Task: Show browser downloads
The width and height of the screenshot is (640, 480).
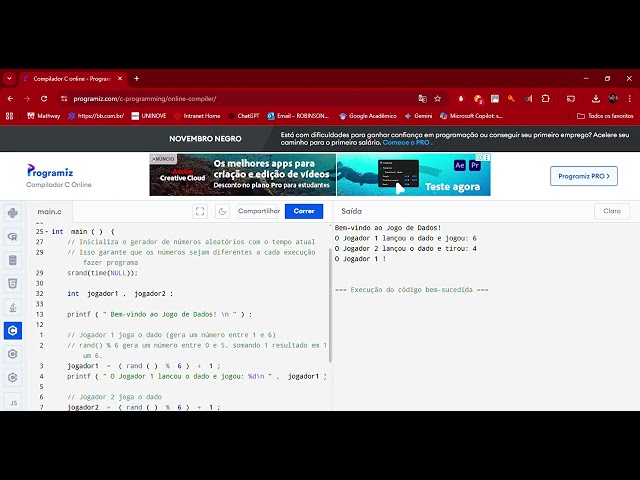Action: tap(596, 99)
